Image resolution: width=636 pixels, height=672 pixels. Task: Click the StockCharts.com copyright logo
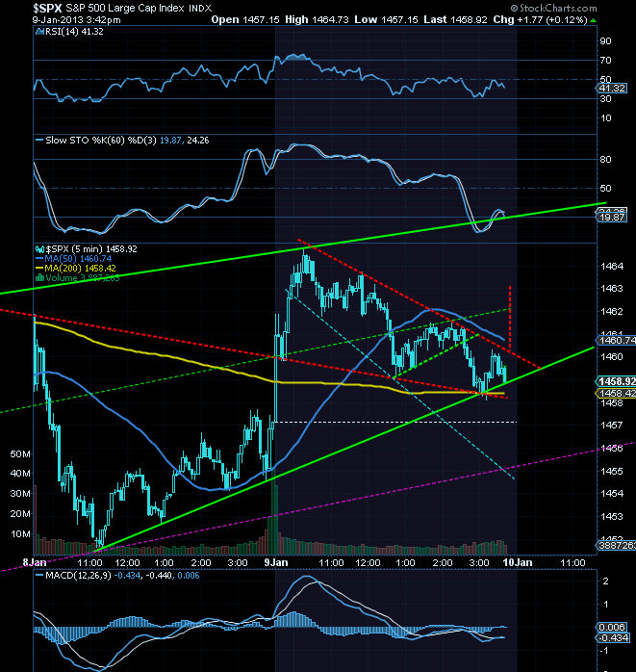(x=553, y=8)
